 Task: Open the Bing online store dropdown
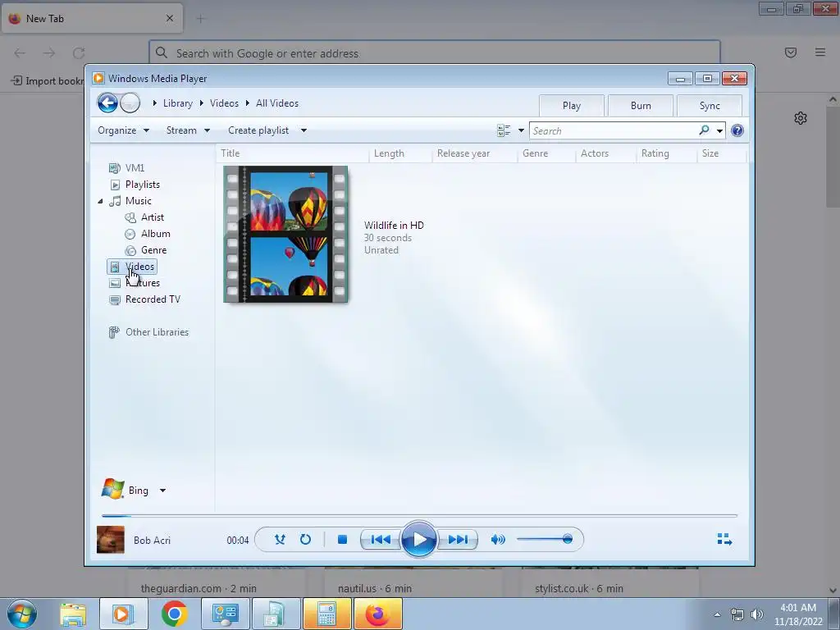tap(163, 491)
